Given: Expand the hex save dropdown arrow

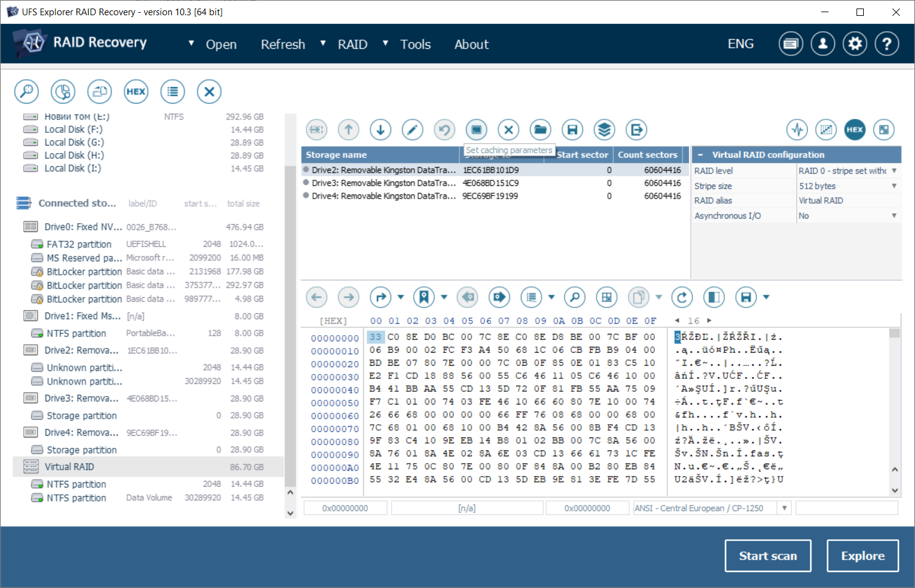Looking at the screenshot, I should pyautogui.click(x=766, y=297).
